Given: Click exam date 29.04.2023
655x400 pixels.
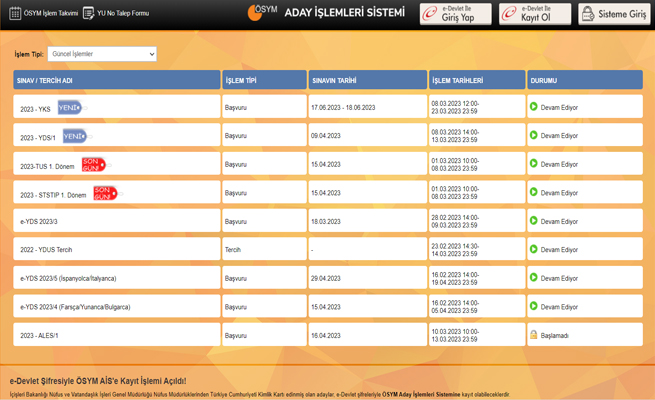Looking at the screenshot, I should point(325,278).
